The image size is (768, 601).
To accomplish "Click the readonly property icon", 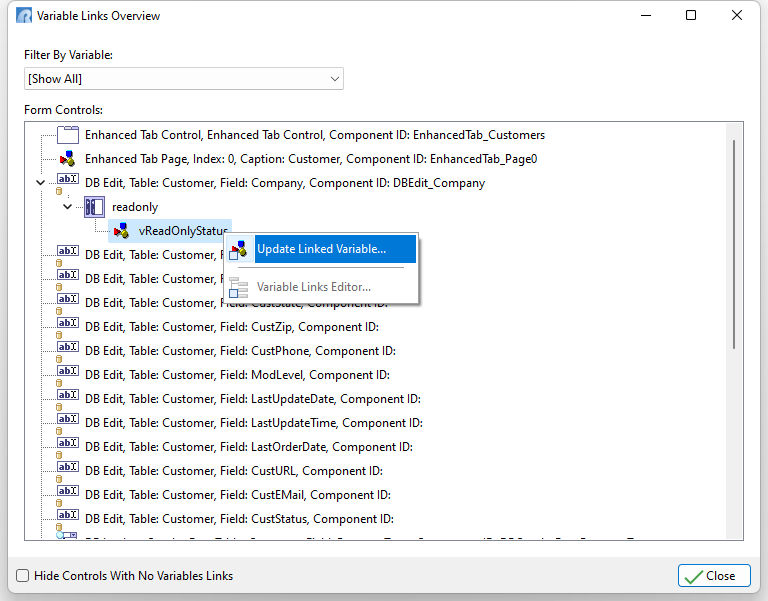I will click(x=94, y=207).
